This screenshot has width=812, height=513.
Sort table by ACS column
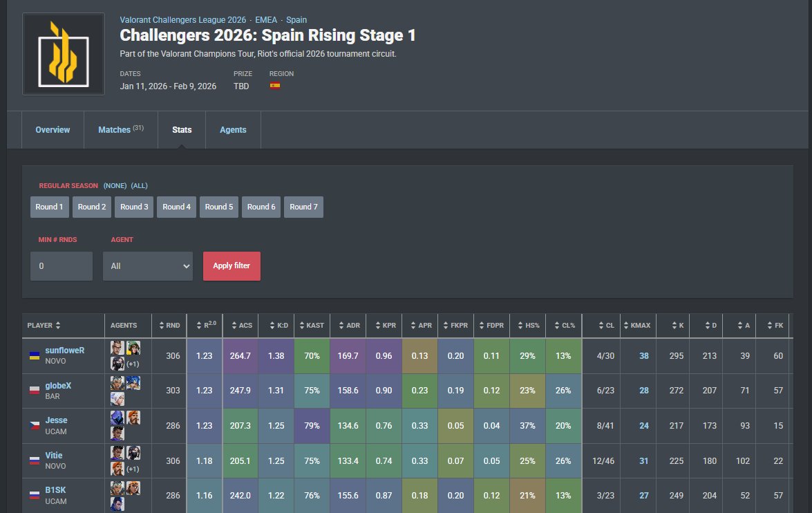240,326
